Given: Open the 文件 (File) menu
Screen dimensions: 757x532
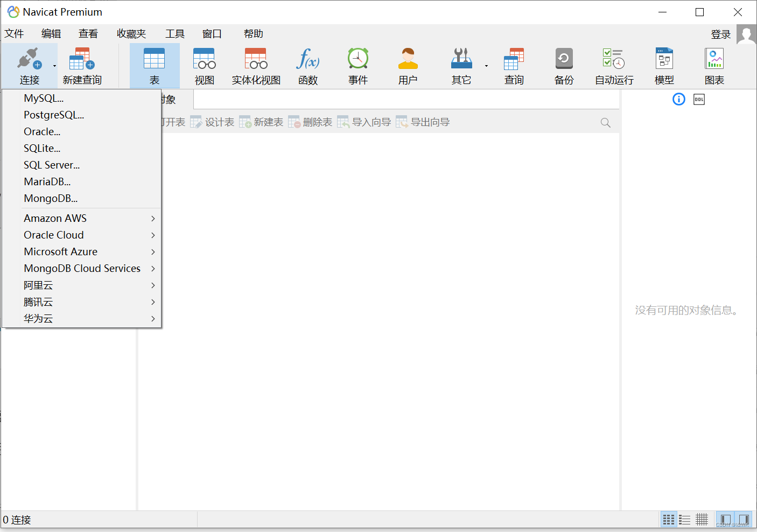Looking at the screenshot, I should click(14, 34).
